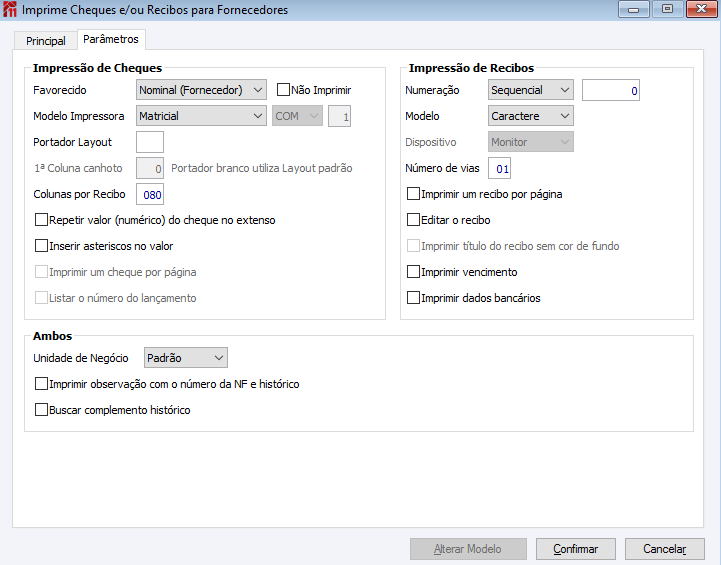Screen dimensions: 721x565
Task: Click the Portador Layout input field
Action: 150,142
